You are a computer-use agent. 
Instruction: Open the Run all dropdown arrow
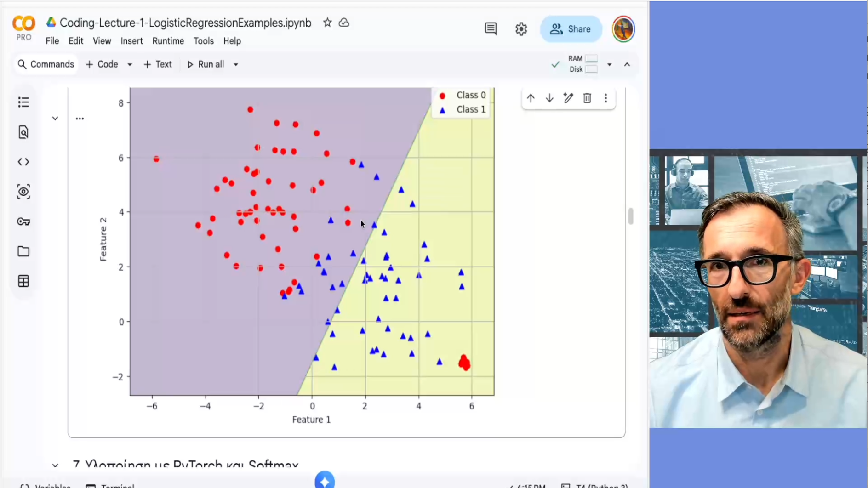click(236, 64)
